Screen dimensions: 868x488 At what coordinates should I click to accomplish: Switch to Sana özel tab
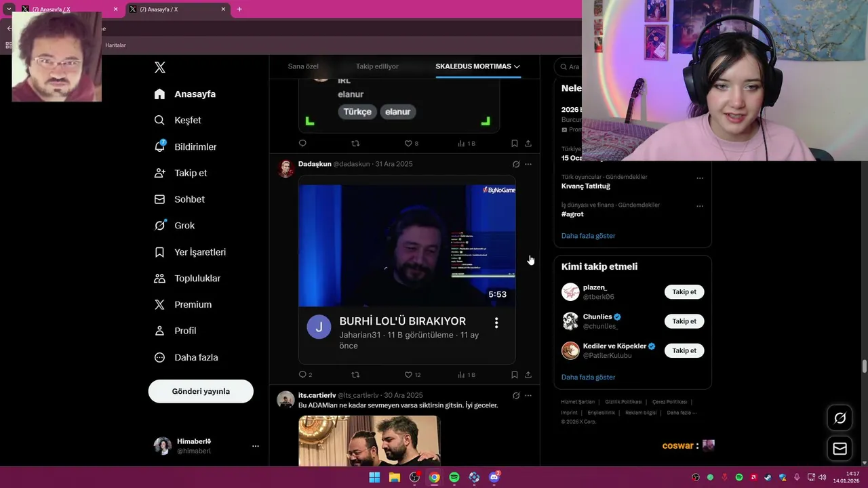(x=303, y=66)
